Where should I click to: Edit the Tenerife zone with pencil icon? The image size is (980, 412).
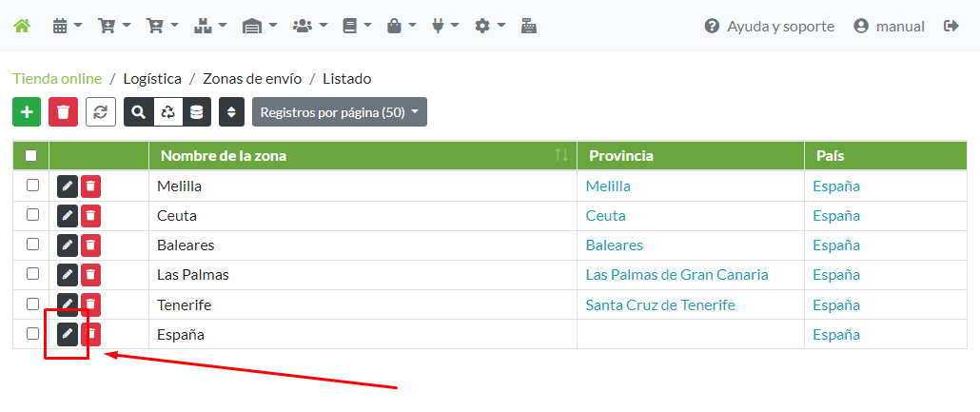click(68, 304)
